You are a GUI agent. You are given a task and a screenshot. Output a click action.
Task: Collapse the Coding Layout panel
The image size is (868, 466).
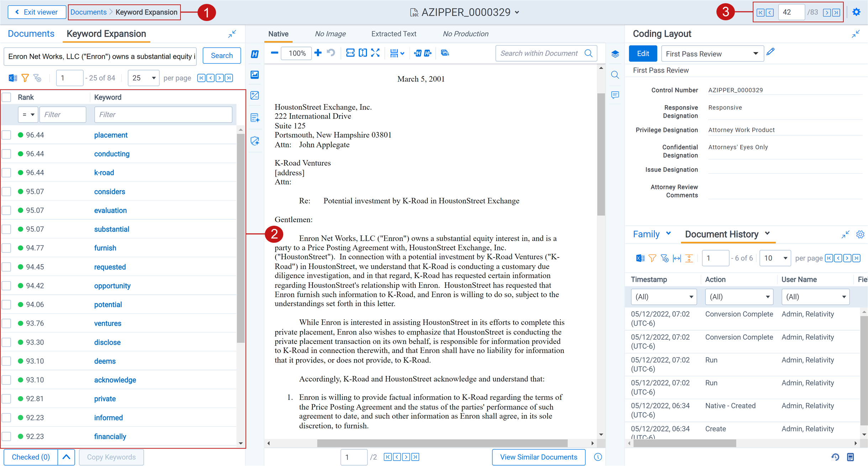pyautogui.click(x=856, y=34)
